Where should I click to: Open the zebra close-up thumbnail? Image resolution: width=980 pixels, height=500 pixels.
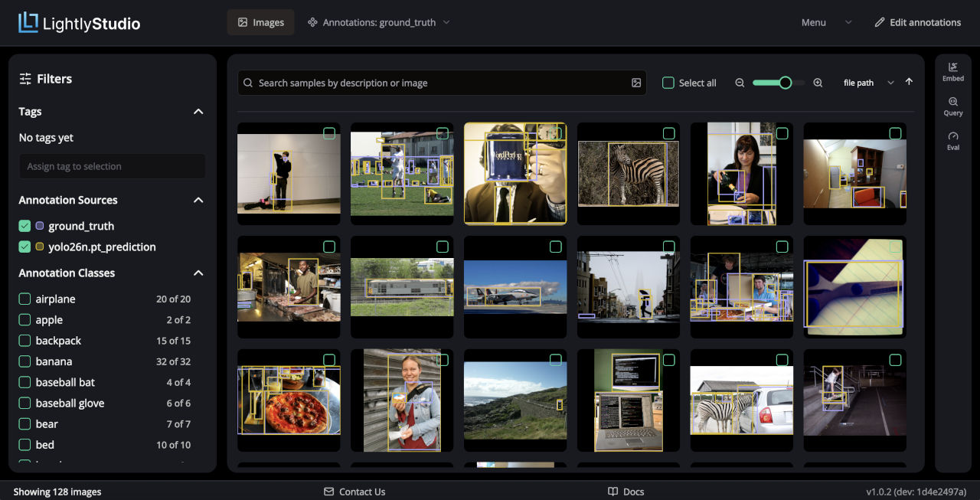(x=628, y=174)
